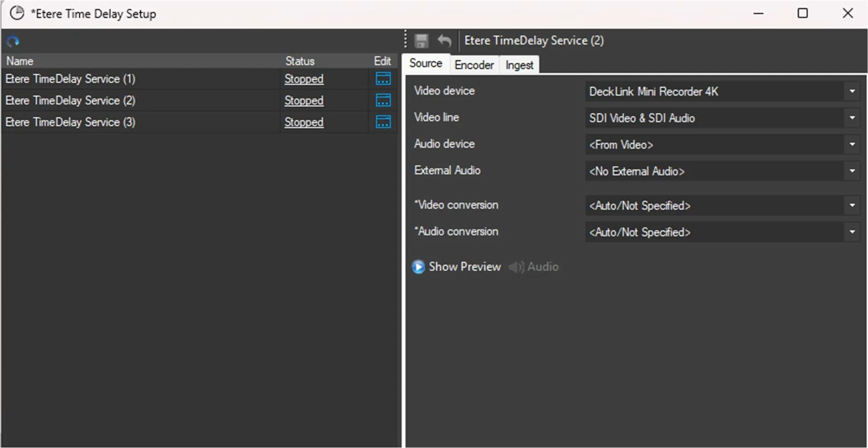Screen dimensions: 868x448
Task: Click Stopped status link for Service (1)
Action: coord(304,79)
